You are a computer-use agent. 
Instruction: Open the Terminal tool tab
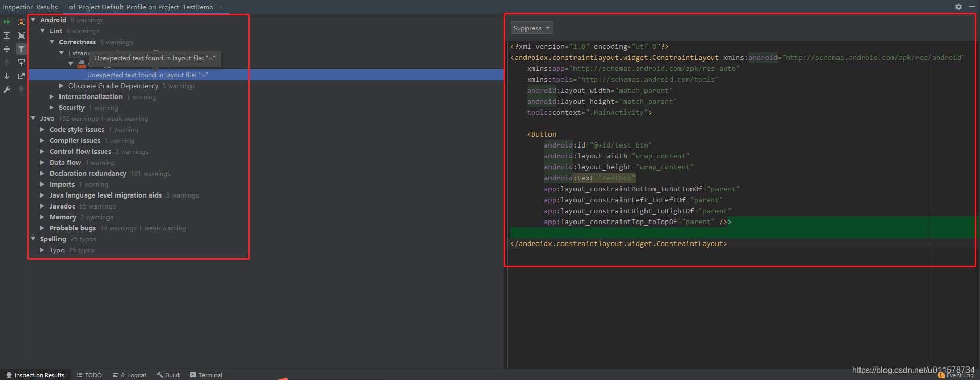206,375
